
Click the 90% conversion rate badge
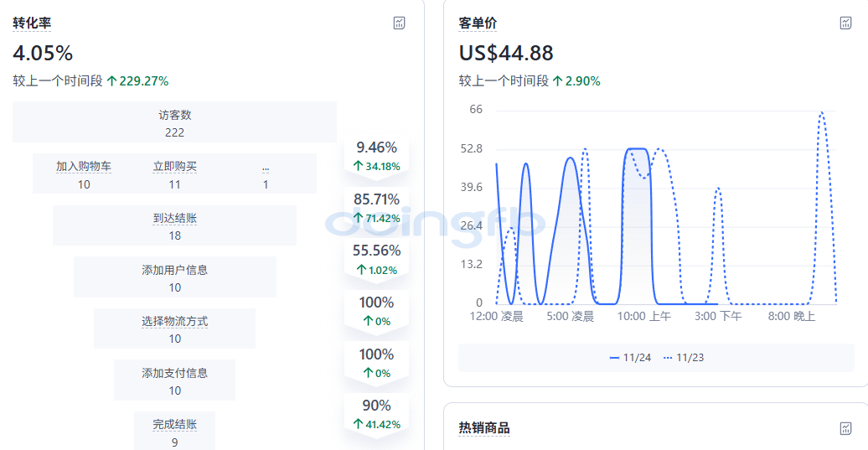point(376,414)
